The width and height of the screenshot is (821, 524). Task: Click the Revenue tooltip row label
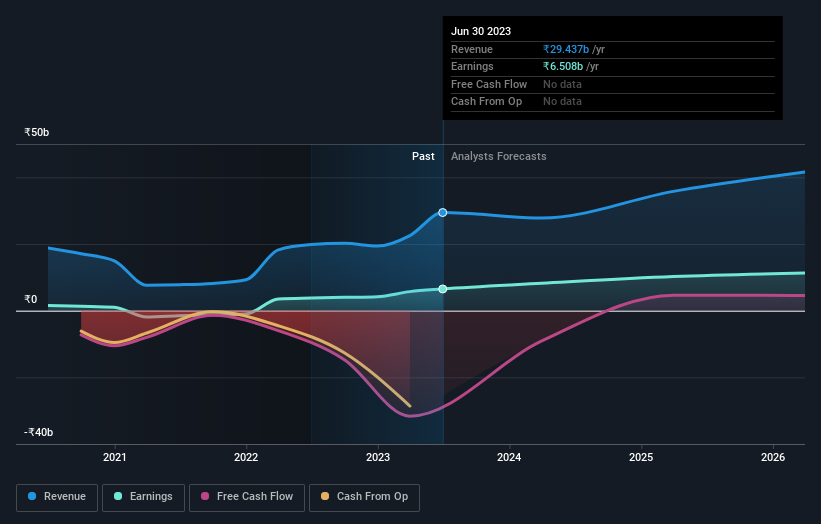point(472,49)
